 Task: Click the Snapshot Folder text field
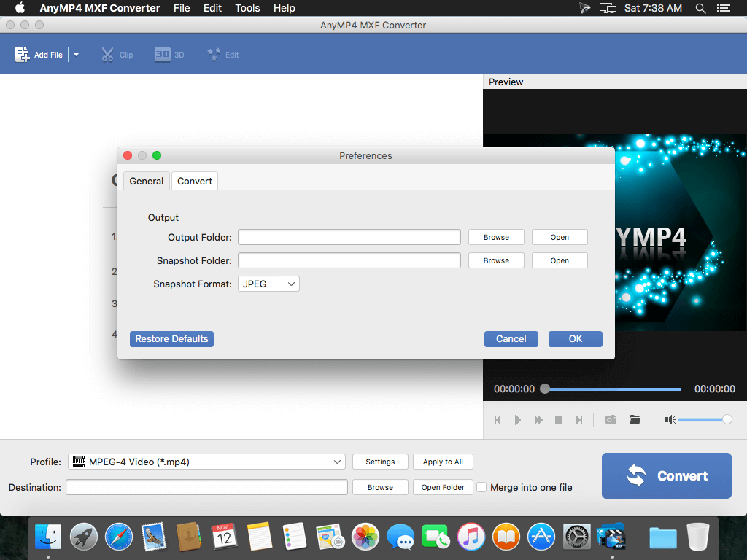pos(349,260)
